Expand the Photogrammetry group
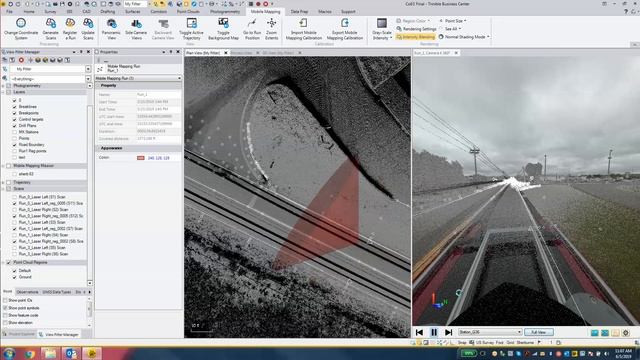The image size is (640, 360). (3, 86)
